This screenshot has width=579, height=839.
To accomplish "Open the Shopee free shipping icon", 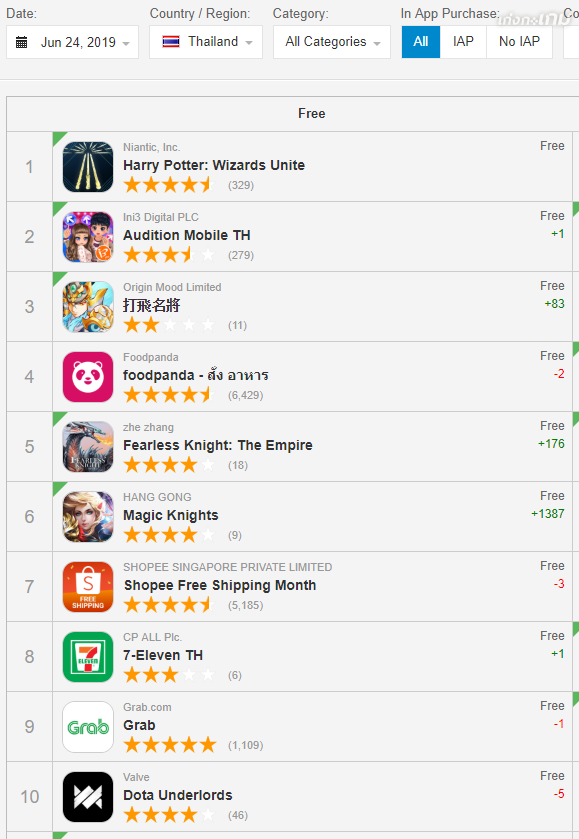I will point(88,587).
